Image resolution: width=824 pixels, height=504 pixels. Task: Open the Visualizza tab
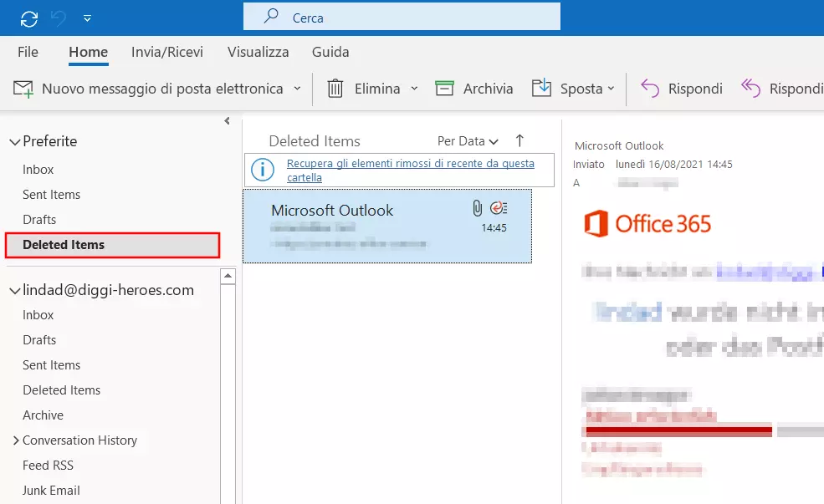coord(258,52)
